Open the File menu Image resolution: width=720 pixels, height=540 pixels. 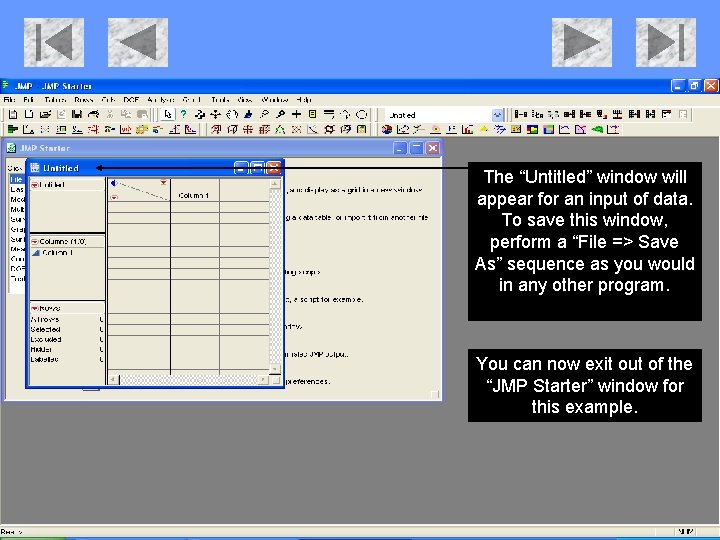[x=9, y=100]
